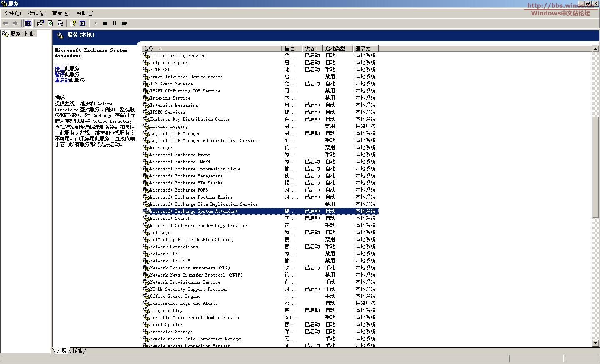Viewport: 600px width, 364px height.
Task: Select Microsoft Exchange System Attendant row
Action: (260, 211)
